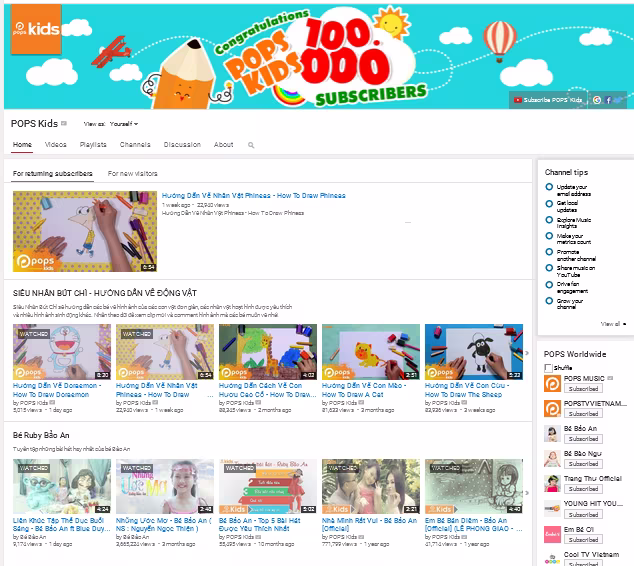
Task: Click Subscribed button for POPS MUSIC
Action: 583,389
